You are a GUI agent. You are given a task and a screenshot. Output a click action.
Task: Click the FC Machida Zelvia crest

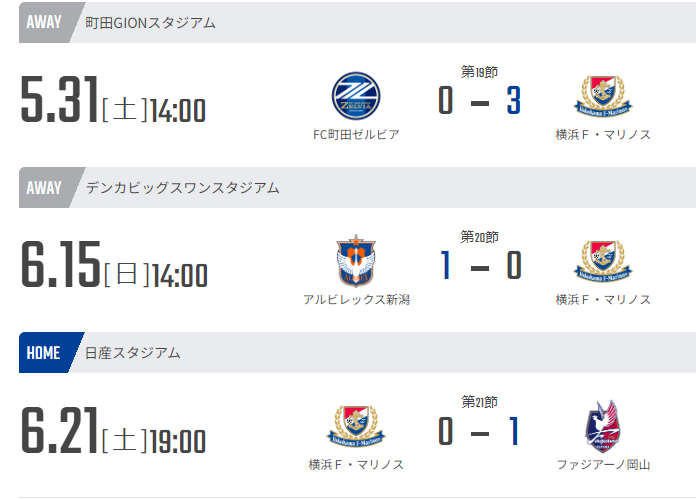pos(356,98)
